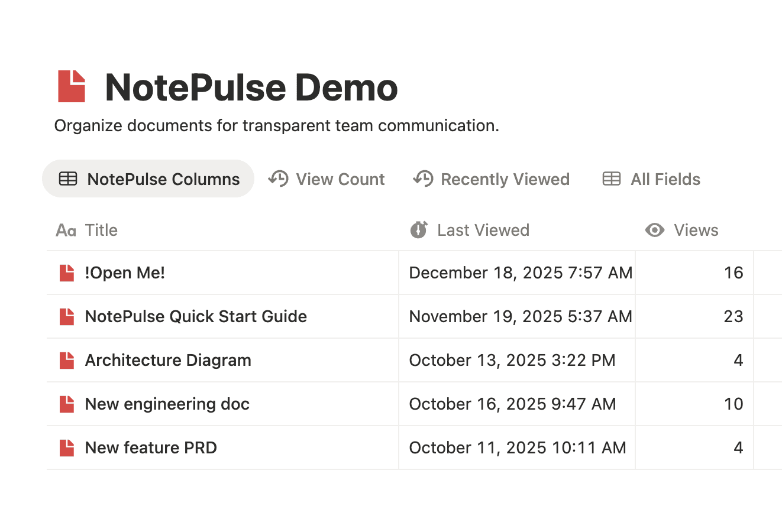Click the history clock icon beside View Count
Image resolution: width=782 pixels, height=532 pixels.
pos(277,179)
